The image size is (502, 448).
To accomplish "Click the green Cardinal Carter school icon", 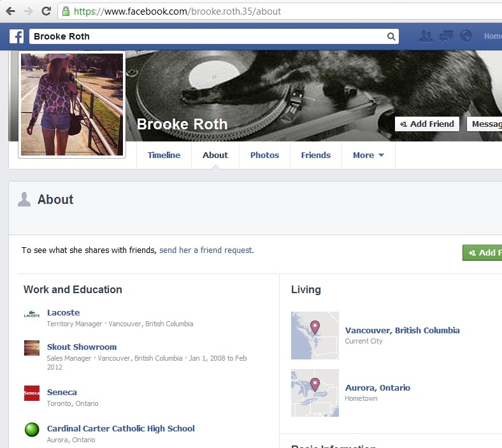I will [x=32, y=430].
